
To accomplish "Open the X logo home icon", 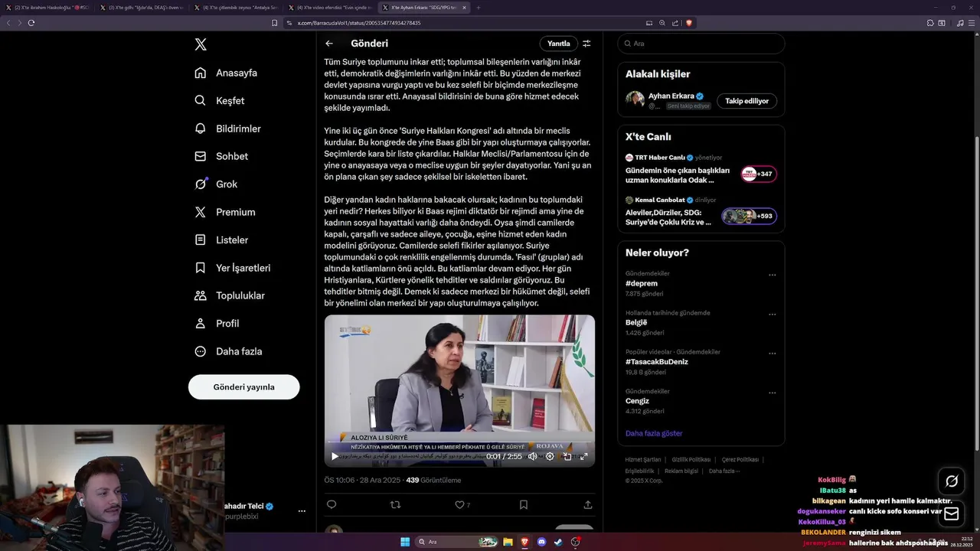I will [x=201, y=44].
